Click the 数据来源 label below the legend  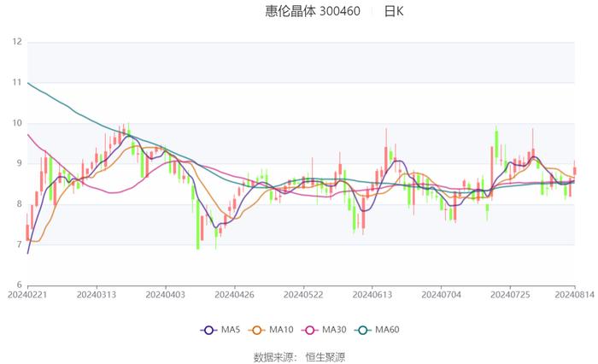point(274,356)
